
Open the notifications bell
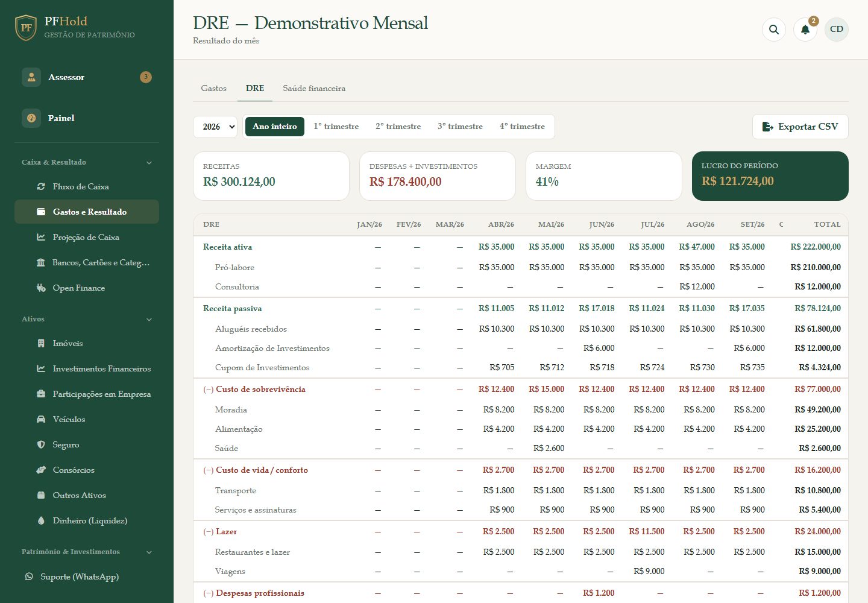(x=805, y=29)
